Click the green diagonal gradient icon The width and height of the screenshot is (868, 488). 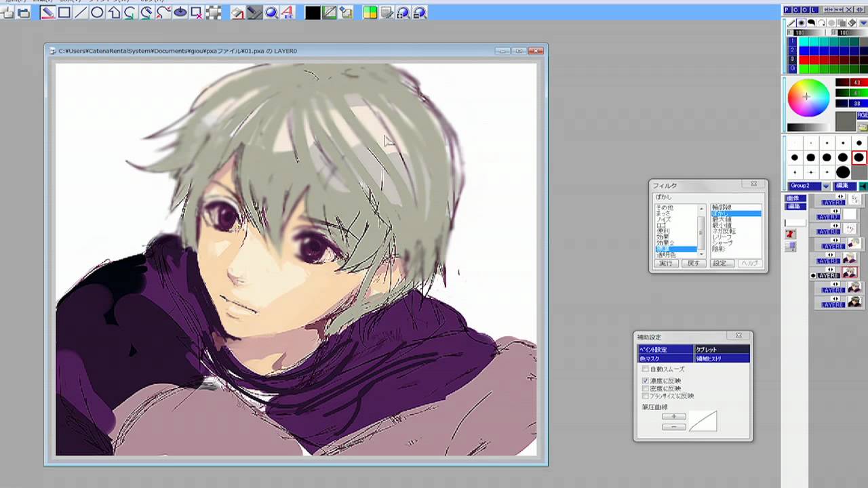coord(330,12)
